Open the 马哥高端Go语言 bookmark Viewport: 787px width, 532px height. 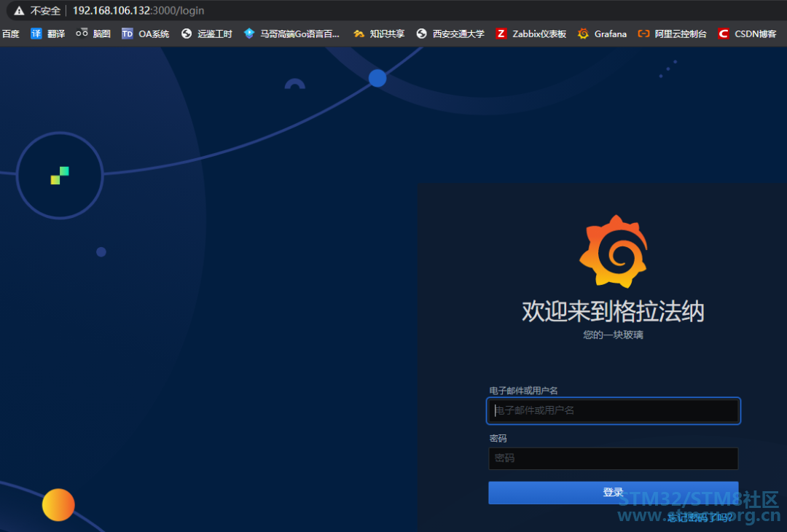click(291, 34)
